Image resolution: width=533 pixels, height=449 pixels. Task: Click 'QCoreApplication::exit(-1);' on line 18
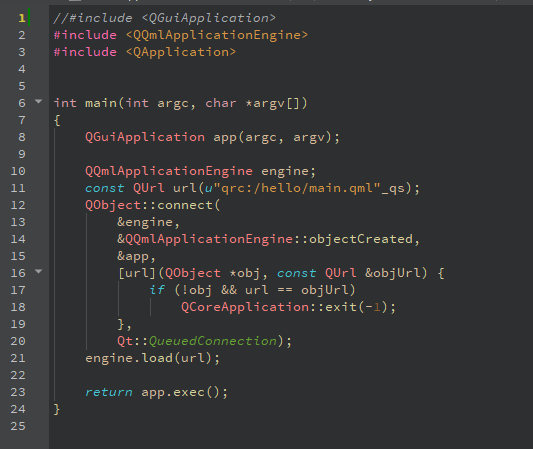tap(289, 307)
